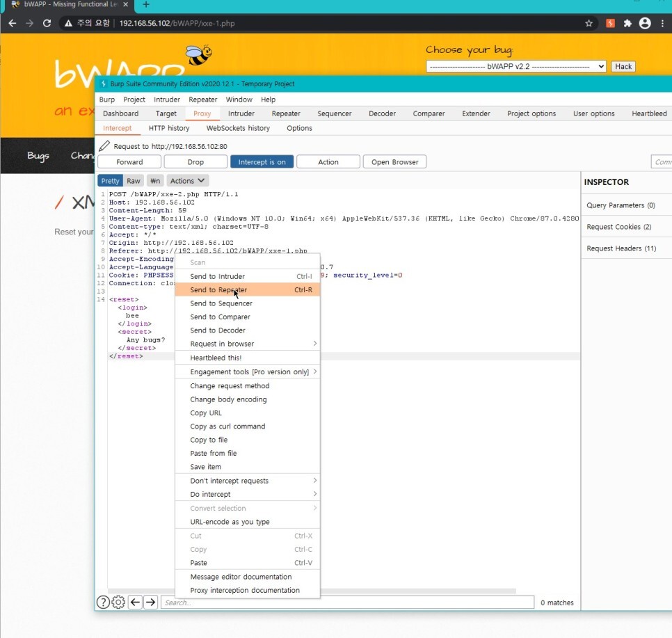The image size is (672, 638).
Task: Open the Project options tab
Action: (x=531, y=113)
